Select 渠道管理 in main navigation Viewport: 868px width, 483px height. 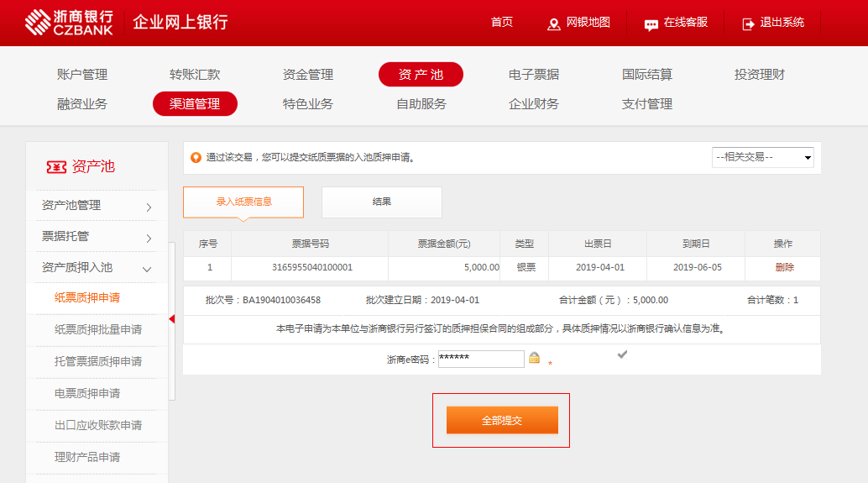(x=195, y=103)
